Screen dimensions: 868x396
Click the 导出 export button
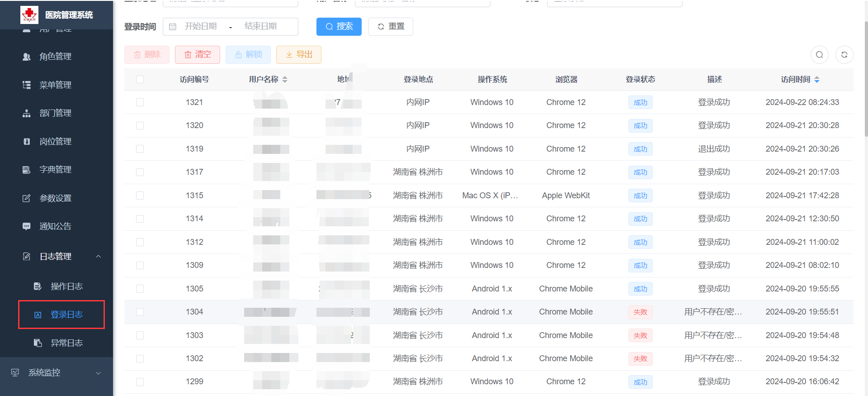click(299, 55)
